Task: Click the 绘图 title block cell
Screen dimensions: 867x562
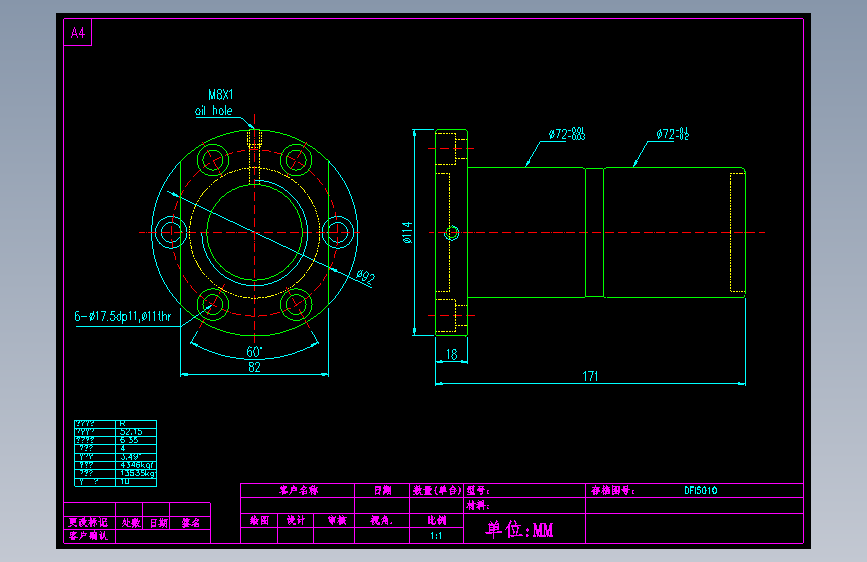Action: (x=259, y=521)
